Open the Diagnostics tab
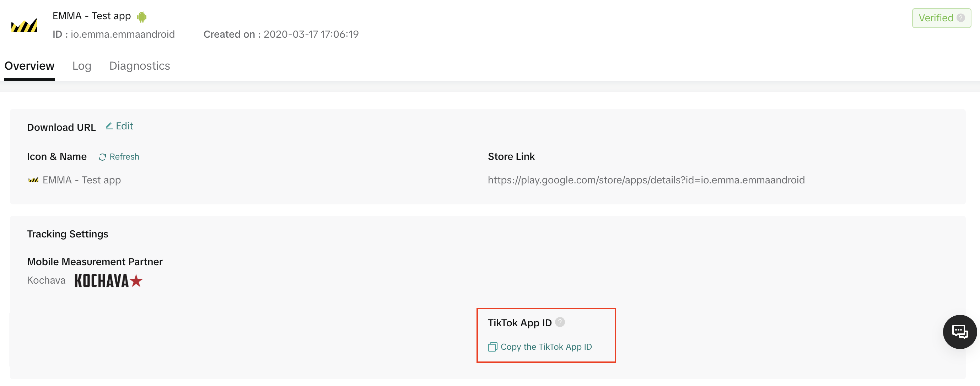The height and width of the screenshot is (386, 980). [x=140, y=66]
